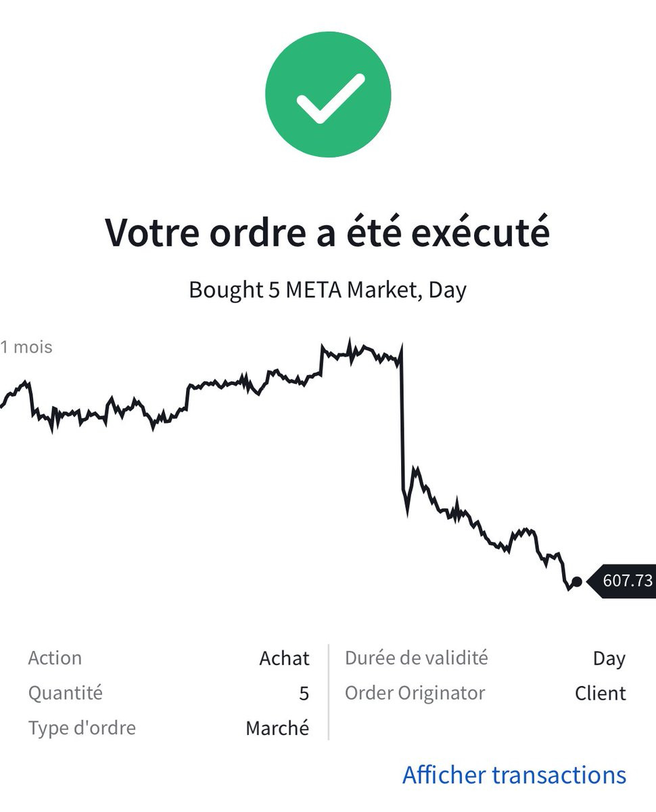
Task: Click the Action field label
Action: pyautogui.click(x=55, y=658)
